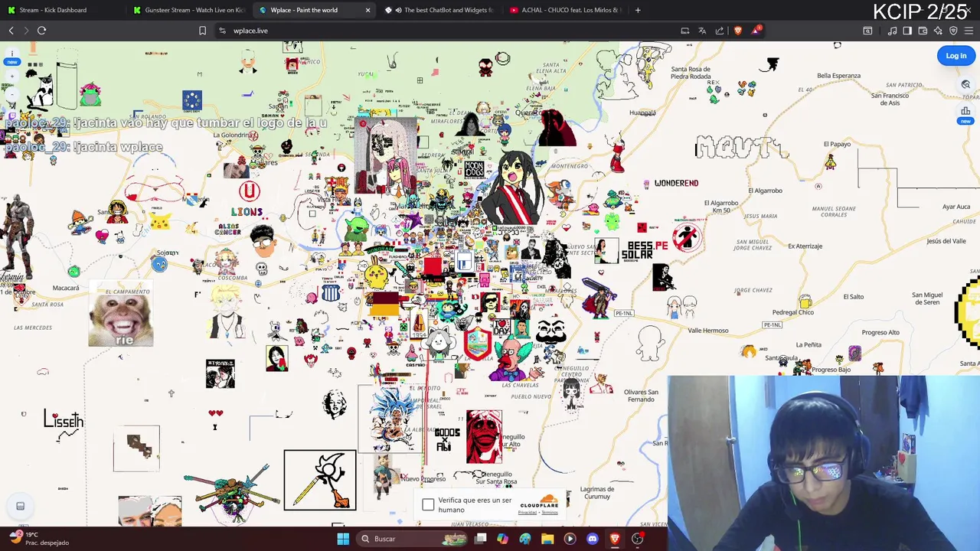The width and height of the screenshot is (980, 551).
Task: Open File Explorer from the taskbar
Action: point(547,539)
